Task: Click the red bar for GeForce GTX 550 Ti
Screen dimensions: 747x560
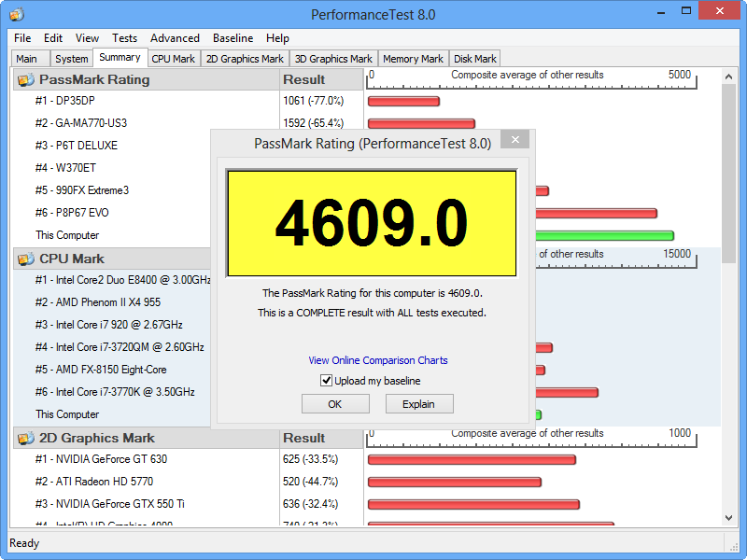Action: coord(473,504)
